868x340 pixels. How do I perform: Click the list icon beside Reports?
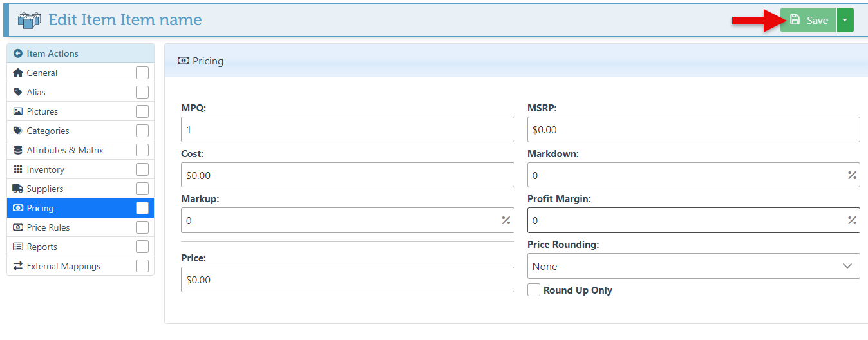pyautogui.click(x=18, y=247)
